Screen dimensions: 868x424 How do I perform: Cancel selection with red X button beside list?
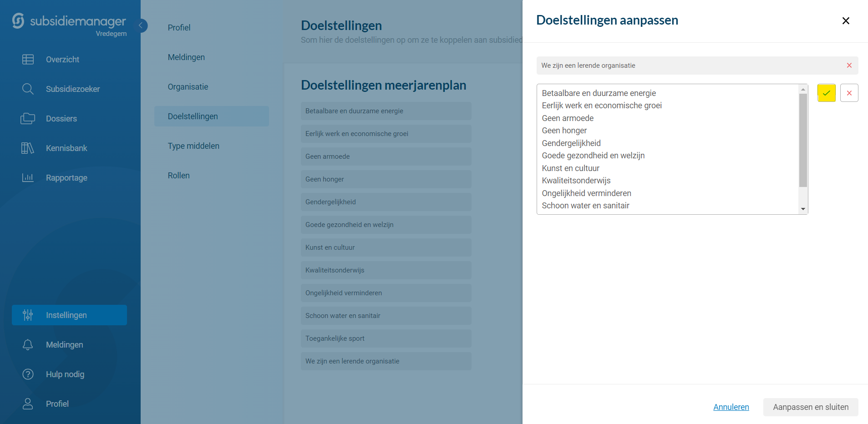[849, 93]
